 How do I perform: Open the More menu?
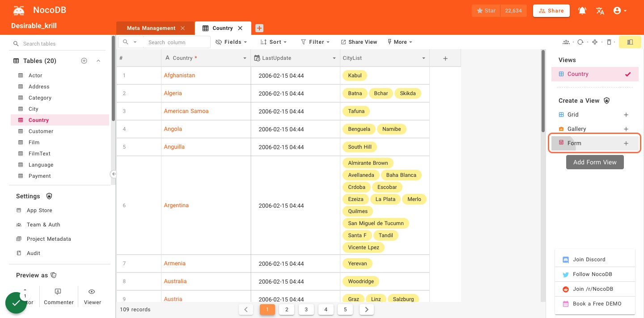tap(399, 42)
